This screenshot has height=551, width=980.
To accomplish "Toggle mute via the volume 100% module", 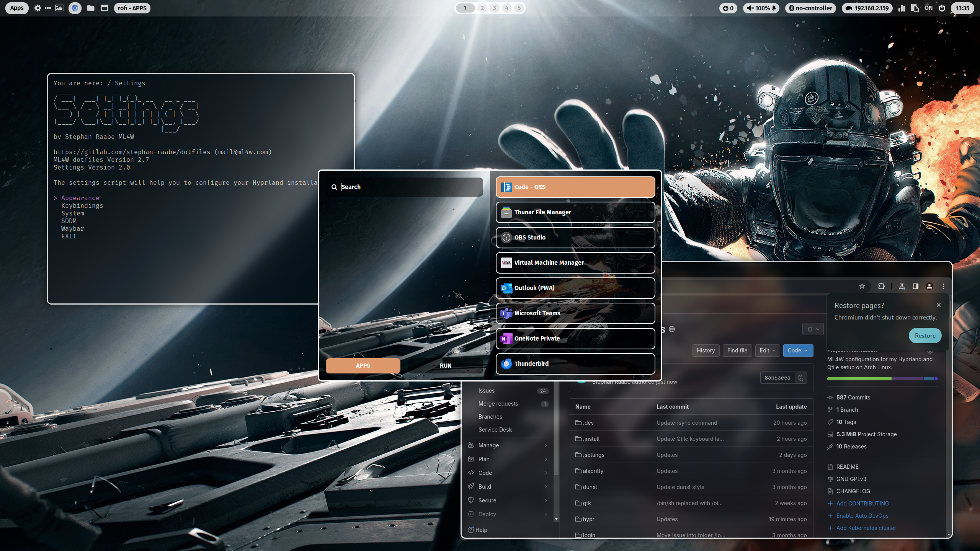I will coord(761,8).
